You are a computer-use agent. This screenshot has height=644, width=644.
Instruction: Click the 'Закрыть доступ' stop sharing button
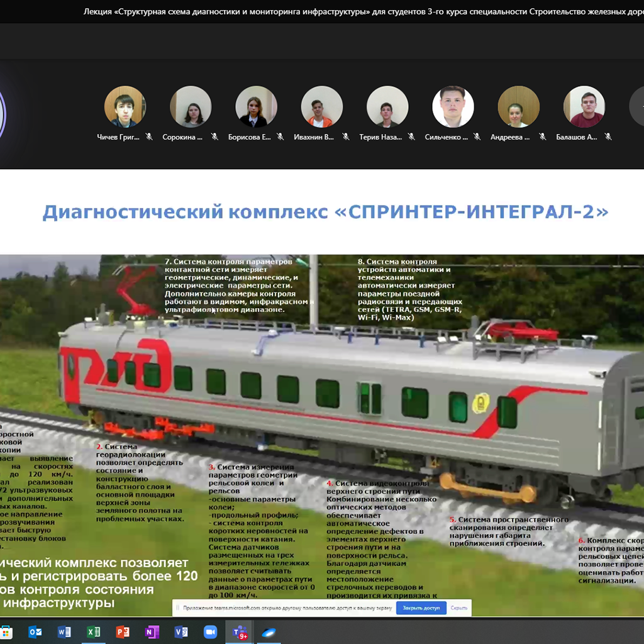click(x=421, y=608)
